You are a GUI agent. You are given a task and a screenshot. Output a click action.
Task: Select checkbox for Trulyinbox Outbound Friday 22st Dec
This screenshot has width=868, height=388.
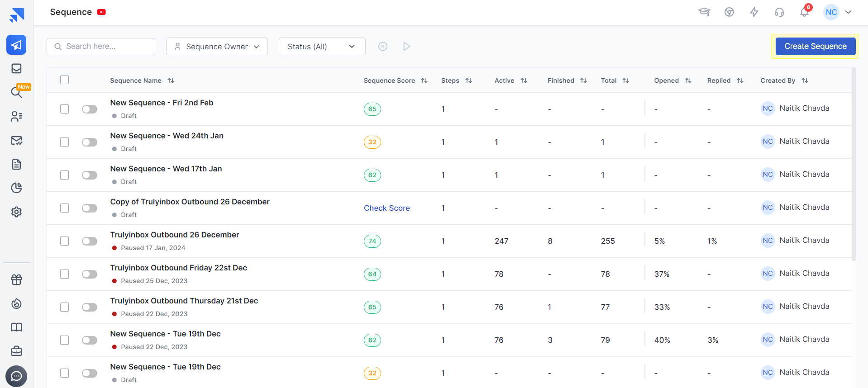pos(65,274)
